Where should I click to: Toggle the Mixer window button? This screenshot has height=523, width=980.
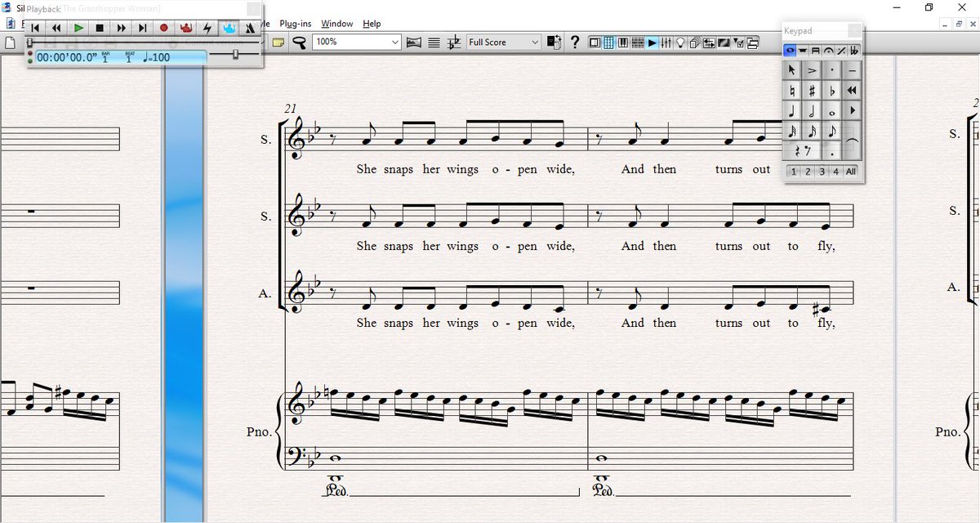click(666, 42)
